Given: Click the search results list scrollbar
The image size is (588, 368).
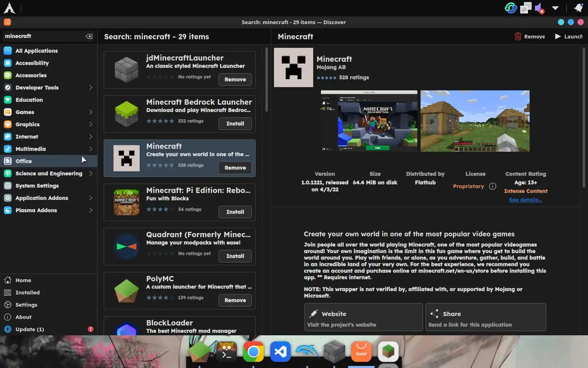Looking at the screenshot, I should coord(267,80).
